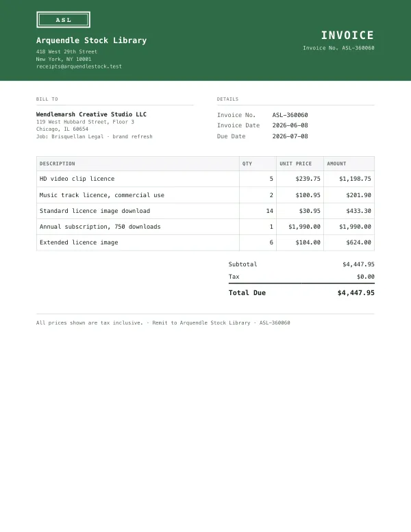Select the Arquendle Stock Library heading

pyautogui.click(x=91, y=40)
